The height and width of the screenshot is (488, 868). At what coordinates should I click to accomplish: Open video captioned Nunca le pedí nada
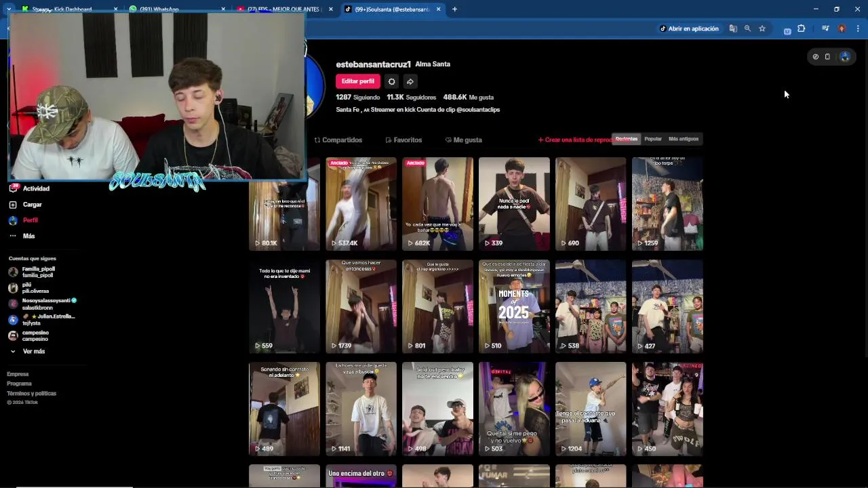[514, 204]
